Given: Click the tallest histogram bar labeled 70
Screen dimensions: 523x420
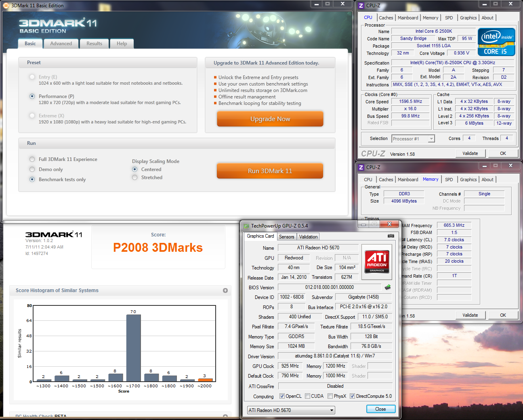Looking at the screenshot, I should point(133,348).
